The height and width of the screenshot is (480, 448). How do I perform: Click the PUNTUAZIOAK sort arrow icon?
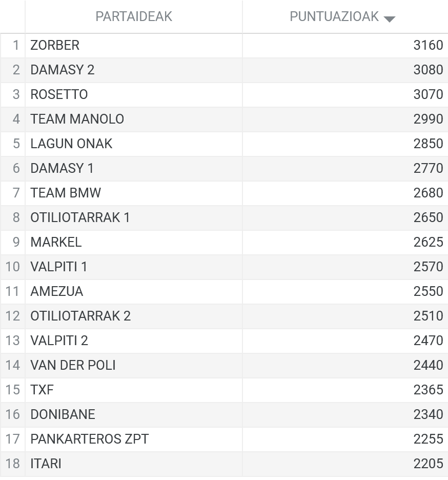389,19
